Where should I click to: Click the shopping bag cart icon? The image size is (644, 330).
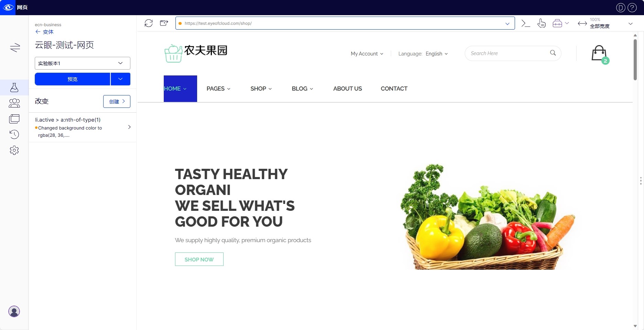[x=599, y=53]
